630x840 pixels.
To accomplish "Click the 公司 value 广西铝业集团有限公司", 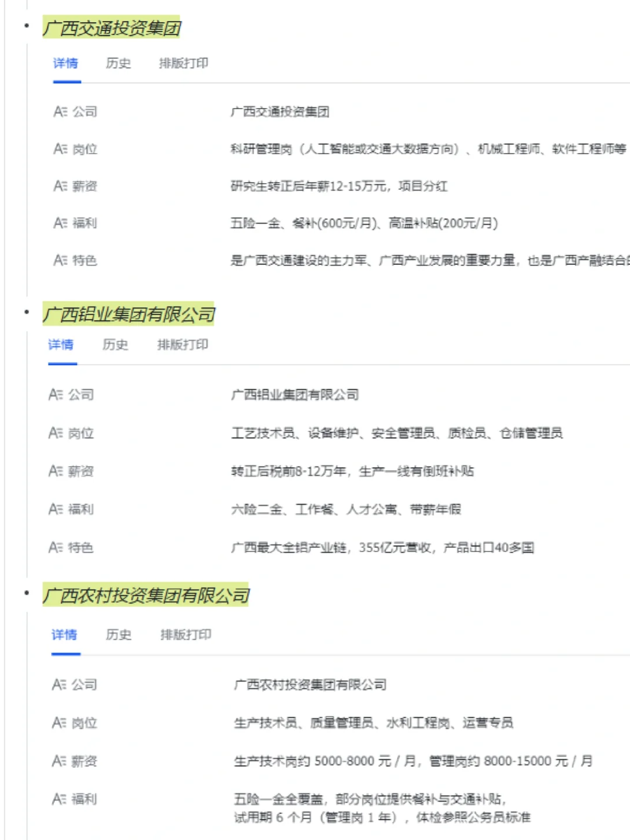I will (x=295, y=395).
